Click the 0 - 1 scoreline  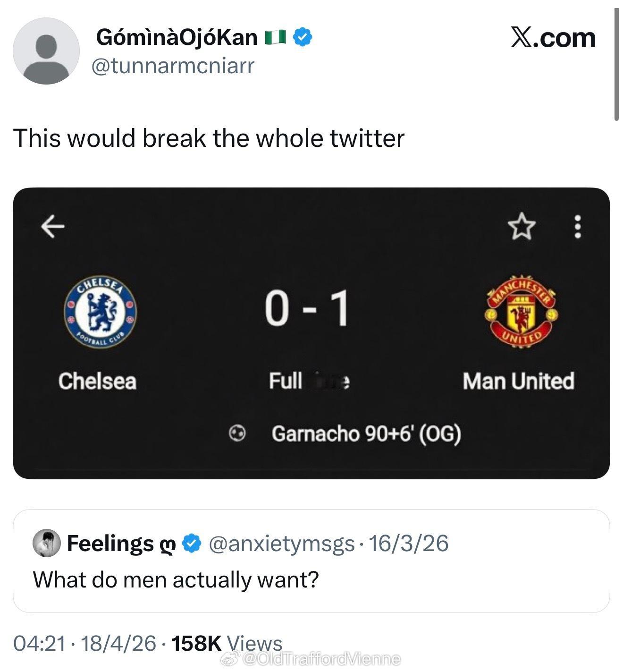click(307, 309)
